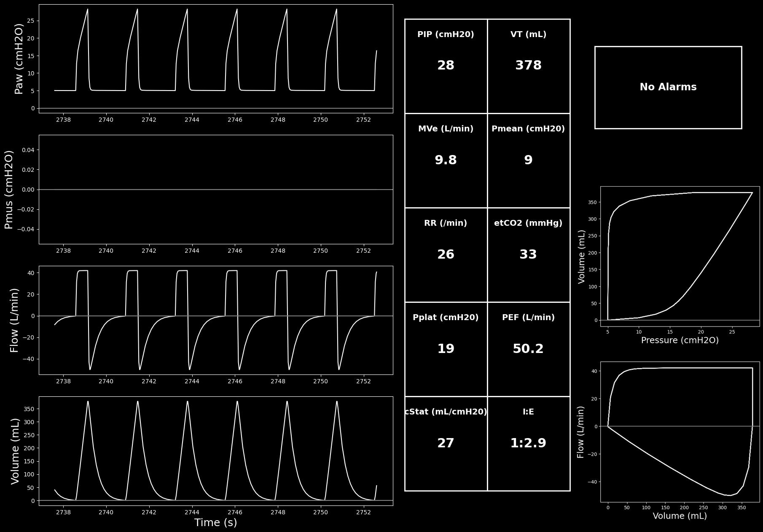Screen dimensions: 763x532
Task: Select the I:E label
Action: point(528,412)
